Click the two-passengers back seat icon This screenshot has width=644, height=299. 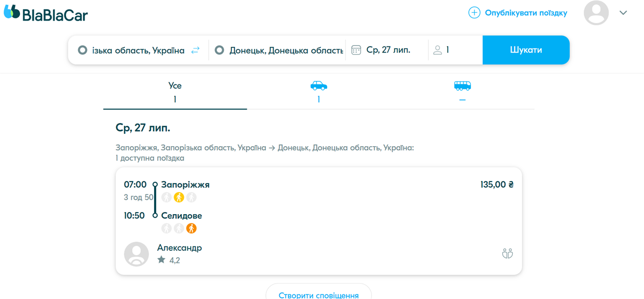tap(507, 253)
